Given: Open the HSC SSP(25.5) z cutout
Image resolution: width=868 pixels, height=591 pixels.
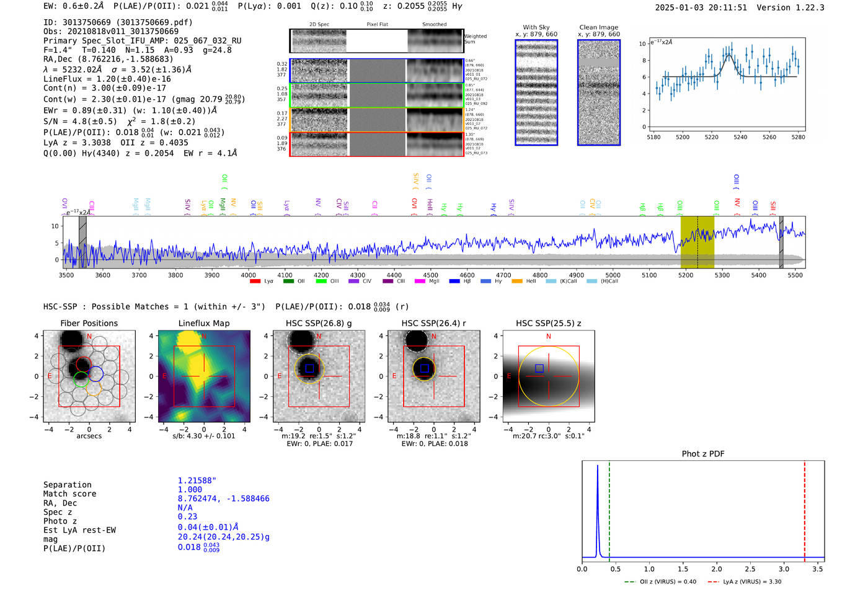Looking at the screenshot, I should [x=549, y=376].
